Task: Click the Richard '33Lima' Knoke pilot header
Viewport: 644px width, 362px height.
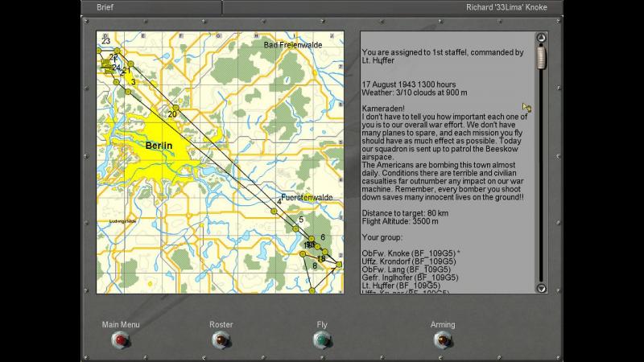Action: tap(506, 7)
